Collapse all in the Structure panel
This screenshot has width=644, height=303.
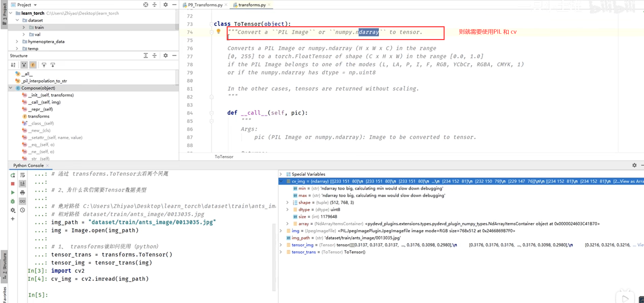pos(155,56)
